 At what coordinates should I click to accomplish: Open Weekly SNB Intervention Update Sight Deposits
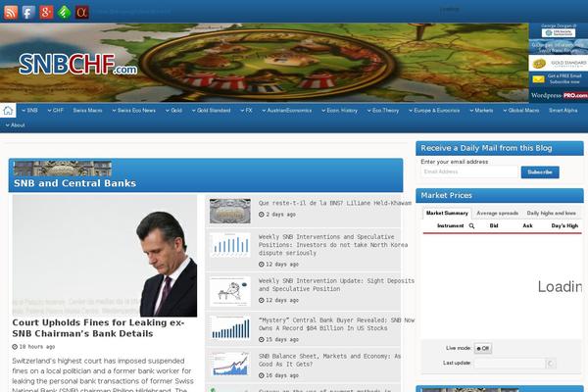(336, 285)
